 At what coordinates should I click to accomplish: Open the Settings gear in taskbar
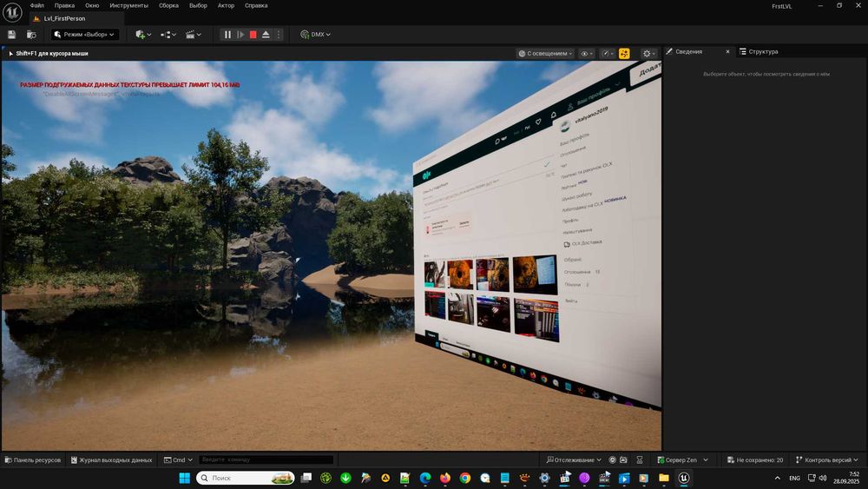coord(545,478)
